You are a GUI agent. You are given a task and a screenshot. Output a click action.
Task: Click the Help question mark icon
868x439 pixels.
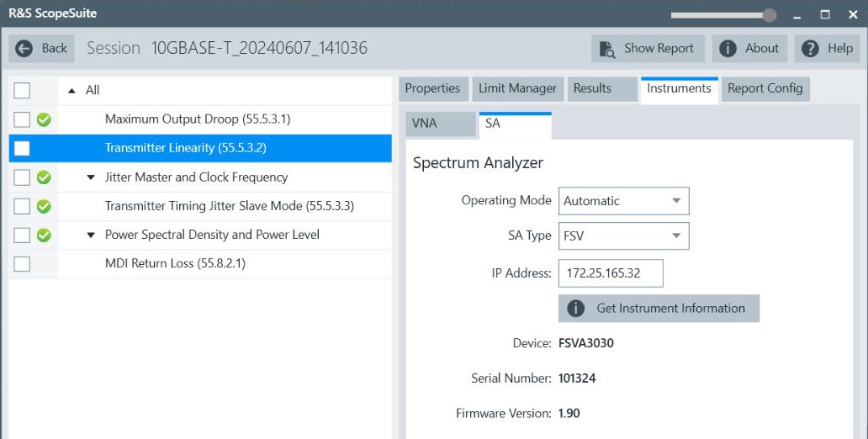point(810,49)
